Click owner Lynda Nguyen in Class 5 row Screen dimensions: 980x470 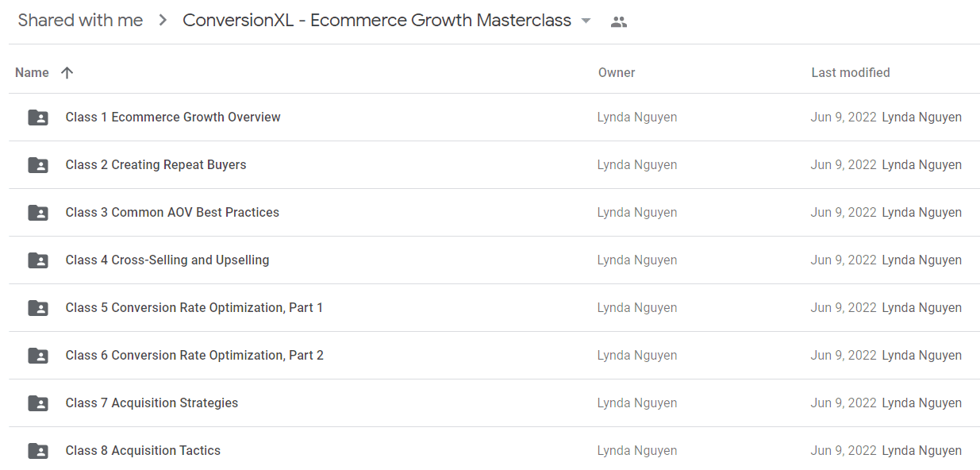coord(637,308)
